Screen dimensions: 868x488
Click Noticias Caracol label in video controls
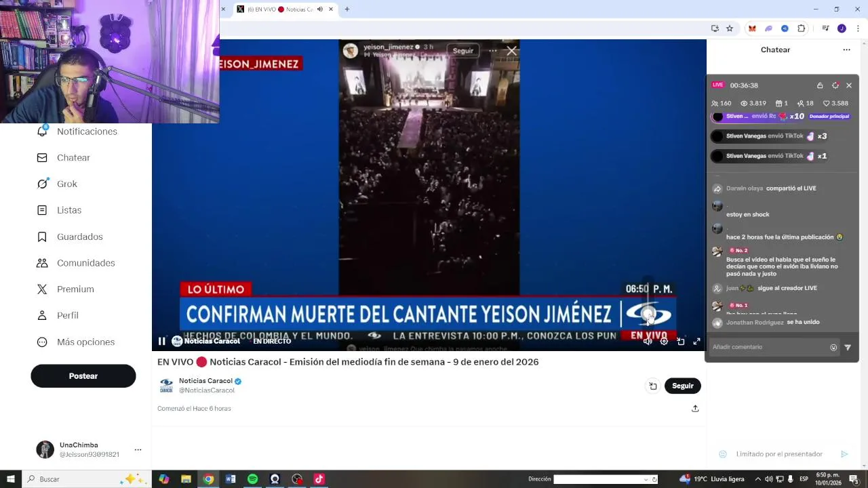(x=212, y=342)
